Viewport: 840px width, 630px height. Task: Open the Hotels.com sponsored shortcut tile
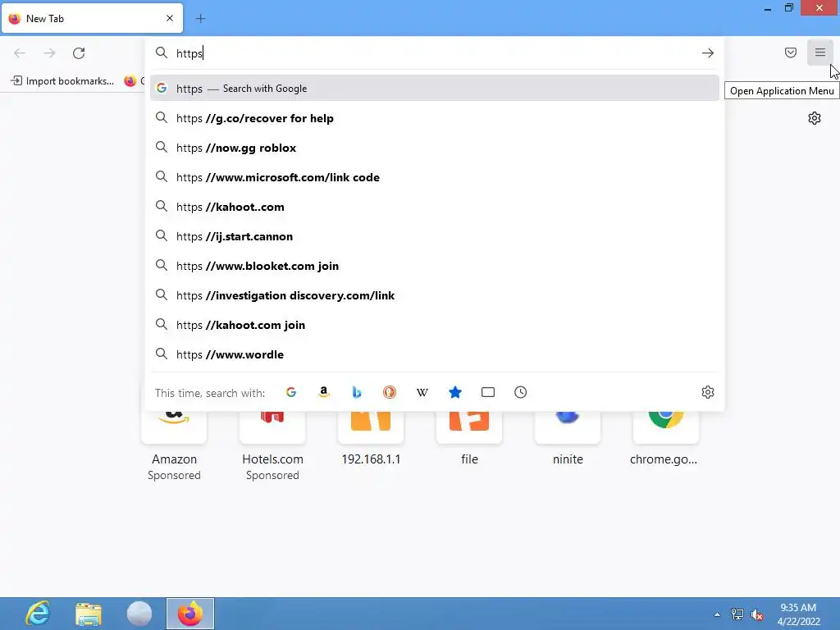272,445
